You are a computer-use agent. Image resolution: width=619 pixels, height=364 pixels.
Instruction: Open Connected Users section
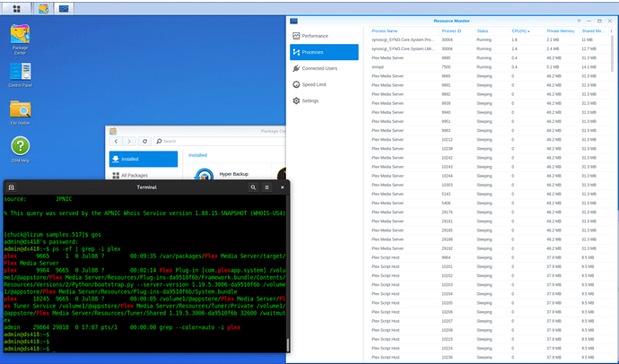click(324, 68)
